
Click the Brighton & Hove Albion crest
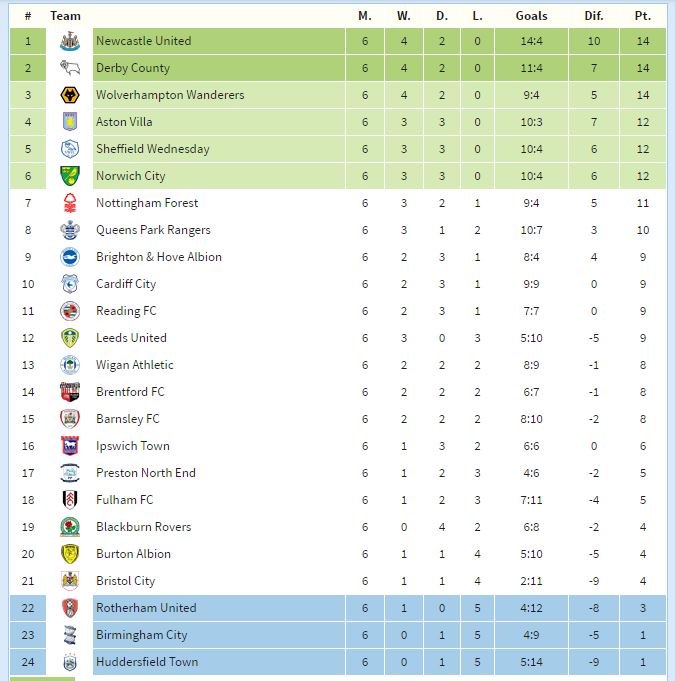tap(69, 257)
